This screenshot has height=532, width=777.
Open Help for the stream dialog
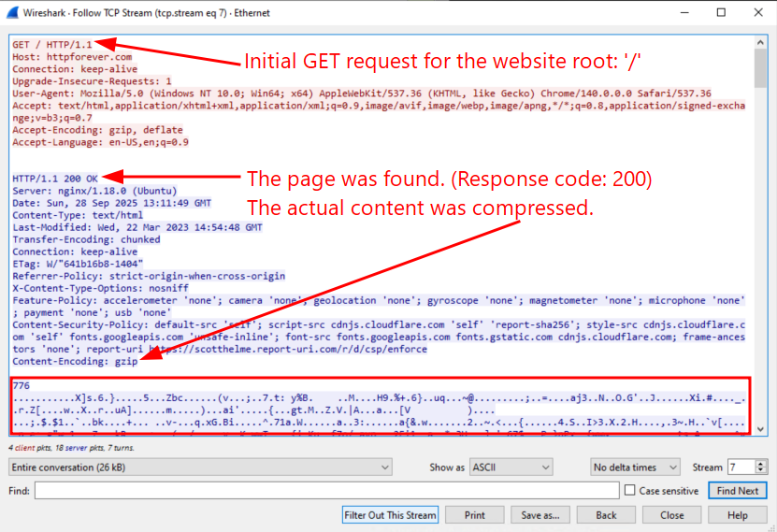(737, 515)
